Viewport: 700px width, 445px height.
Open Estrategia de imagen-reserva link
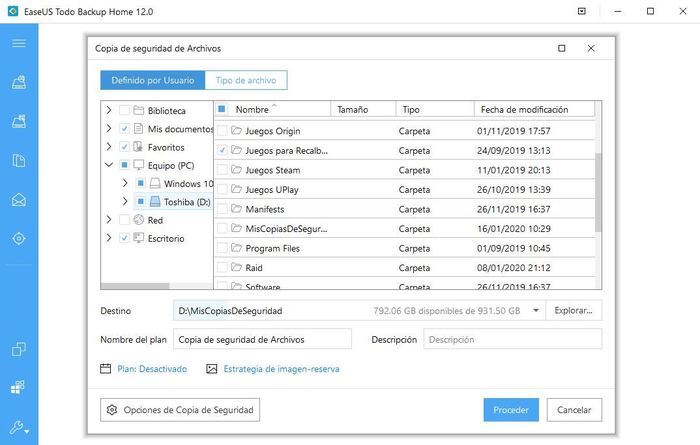coord(281,369)
